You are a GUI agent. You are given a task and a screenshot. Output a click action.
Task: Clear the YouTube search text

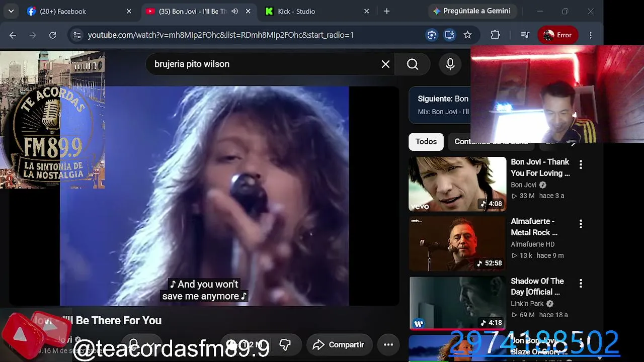tap(385, 64)
